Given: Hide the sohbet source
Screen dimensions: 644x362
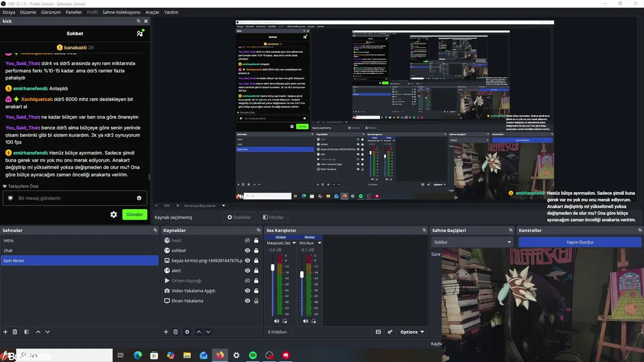Looking at the screenshot, I should 248,250.
